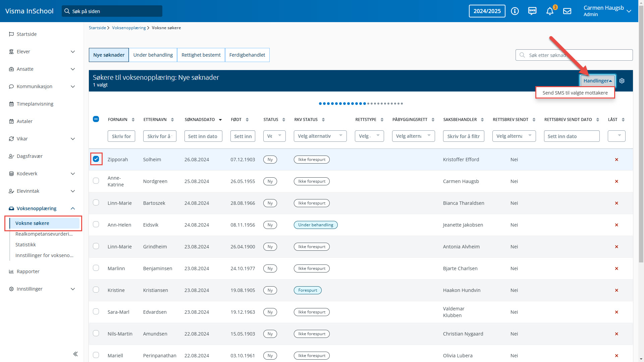This screenshot has height=362, width=644.
Task: Select Kristine Kristiansen row checkbox
Action: point(96,290)
